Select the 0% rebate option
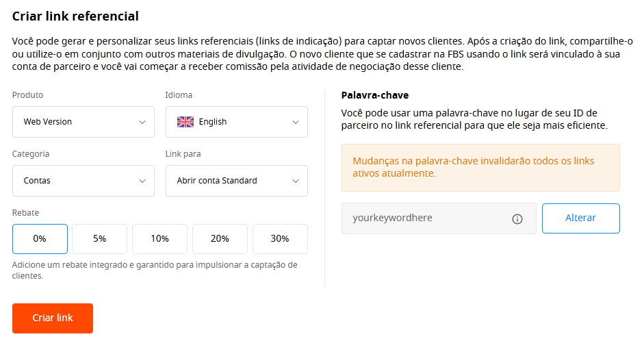Screen dimensions: 644x341 (x=40, y=239)
